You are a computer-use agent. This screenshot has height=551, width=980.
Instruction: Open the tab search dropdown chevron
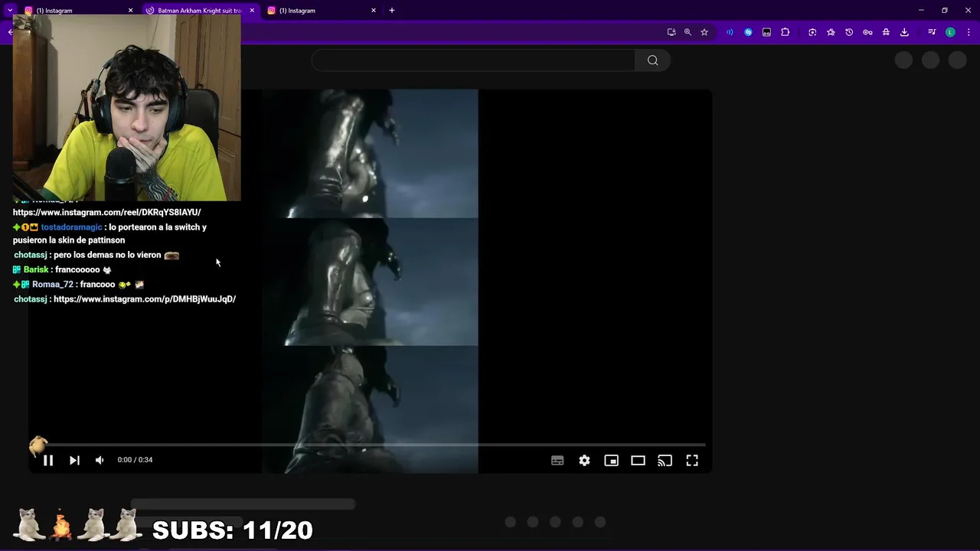(10, 10)
